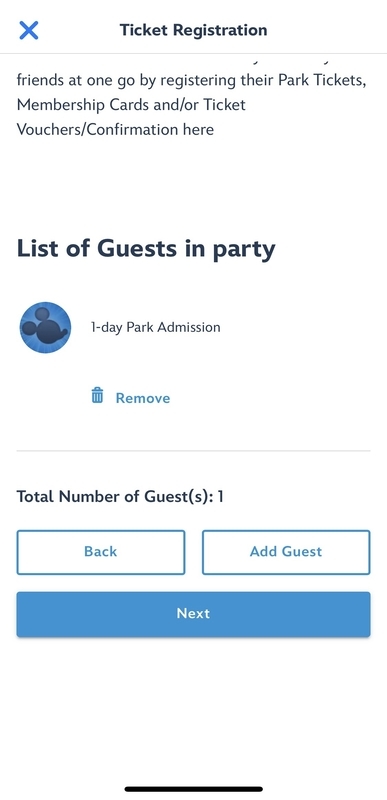The height and width of the screenshot is (800, 387).
Task: Tap blank header space right of title
Action: (326, 30)
